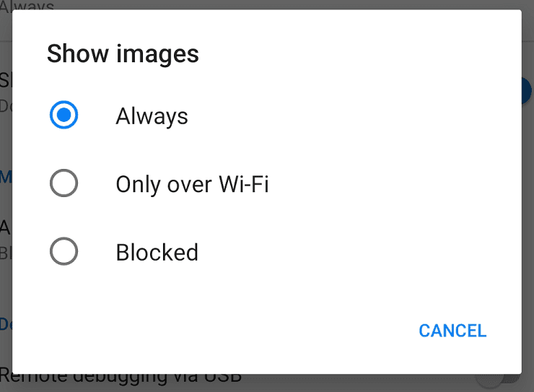Click partially hidden blue "D" heading behind dialog
The image size is (534, 392).
point(6,324)
